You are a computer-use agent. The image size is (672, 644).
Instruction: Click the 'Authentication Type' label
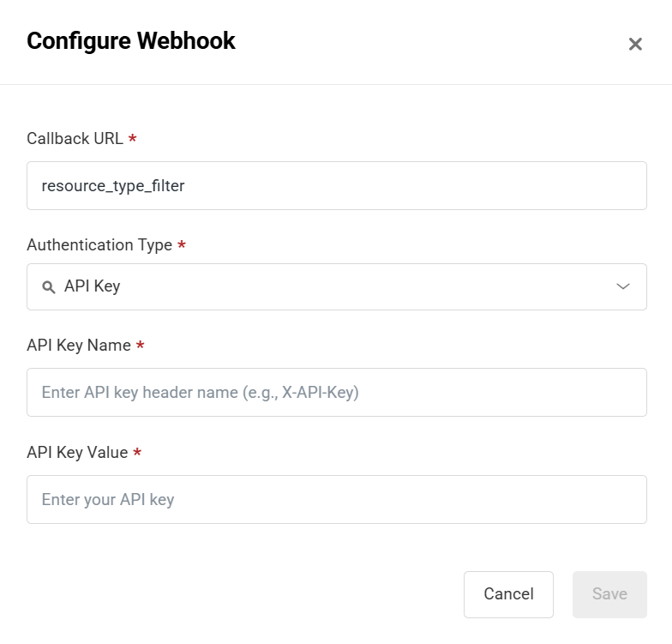(99, 245)
